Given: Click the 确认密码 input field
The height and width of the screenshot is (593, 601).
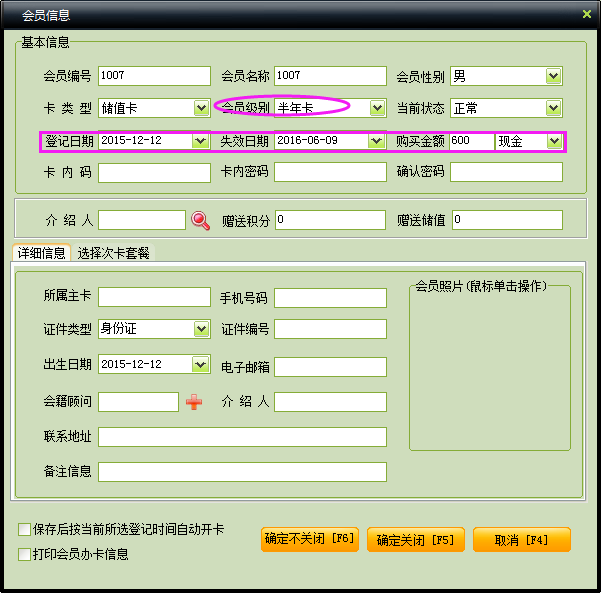Looking at the screenshot, I should tap(506, 172).
